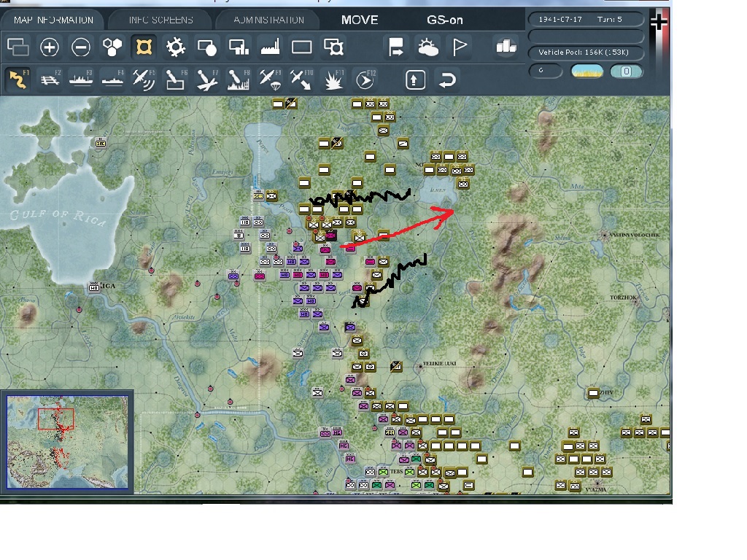The image size is (747, 560).
Task: Click the F12 end turn icon
Action: (365, 79)
